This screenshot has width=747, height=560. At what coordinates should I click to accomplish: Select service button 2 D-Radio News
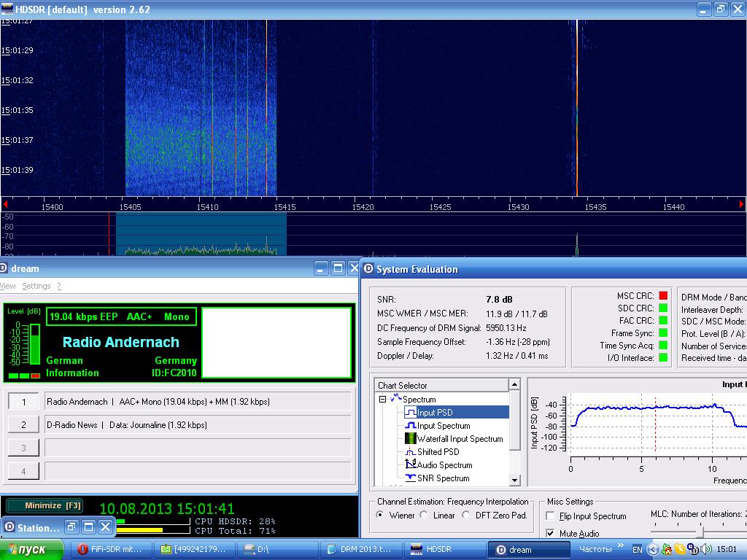tap(23, 425)
